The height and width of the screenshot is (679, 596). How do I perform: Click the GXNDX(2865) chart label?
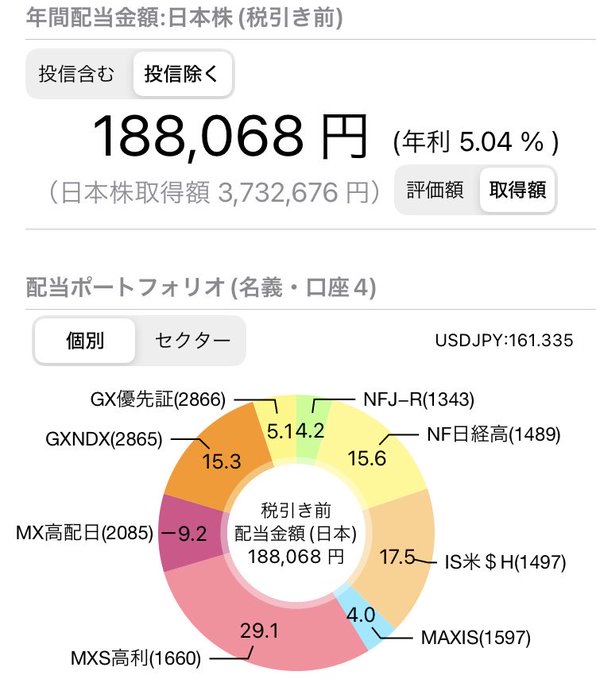(104, 439)
